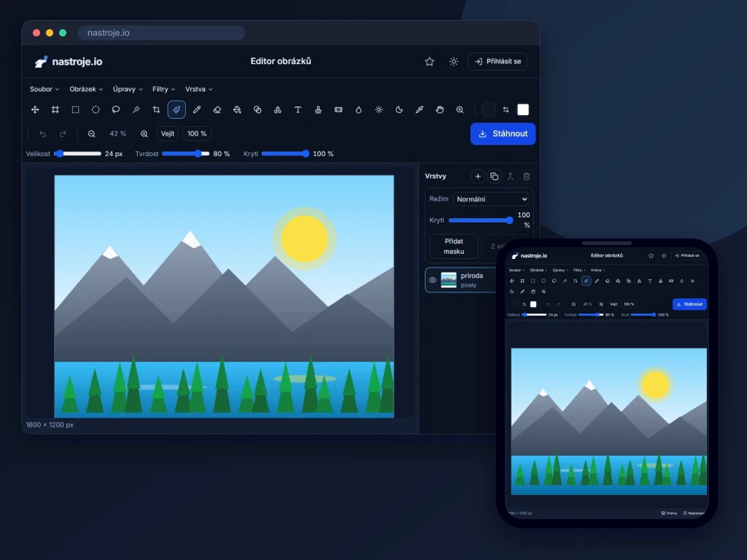Select the Stamp tool in desktop toolbar
The width and height of the screenshot is (747, 560).
(x=318, y=109)
